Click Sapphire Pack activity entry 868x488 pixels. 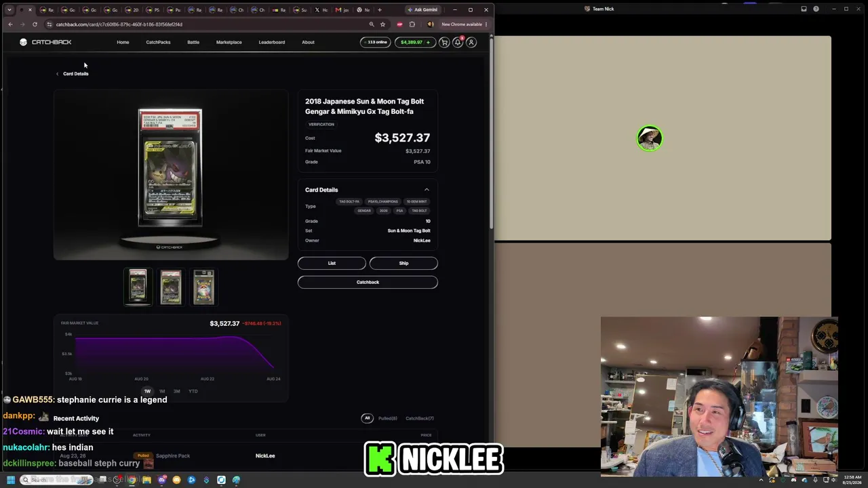click(173, 456)
